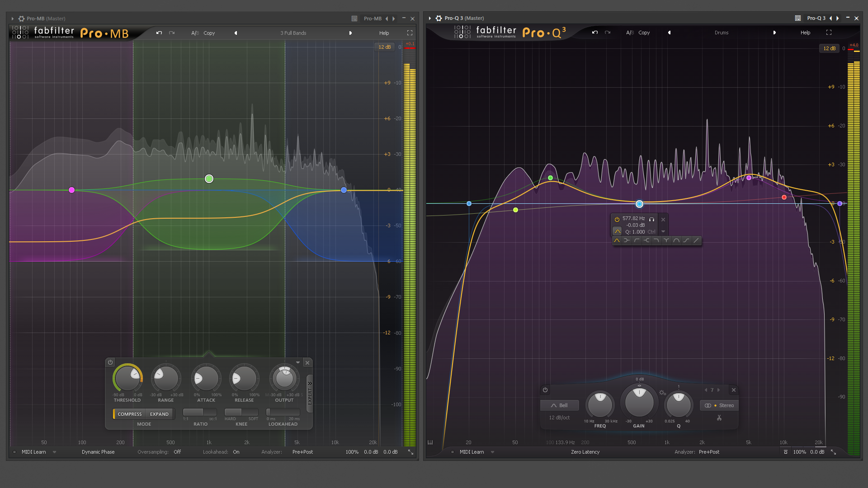
Task: Select the green mid band node in Pro-MB
Action: [209, 179]
